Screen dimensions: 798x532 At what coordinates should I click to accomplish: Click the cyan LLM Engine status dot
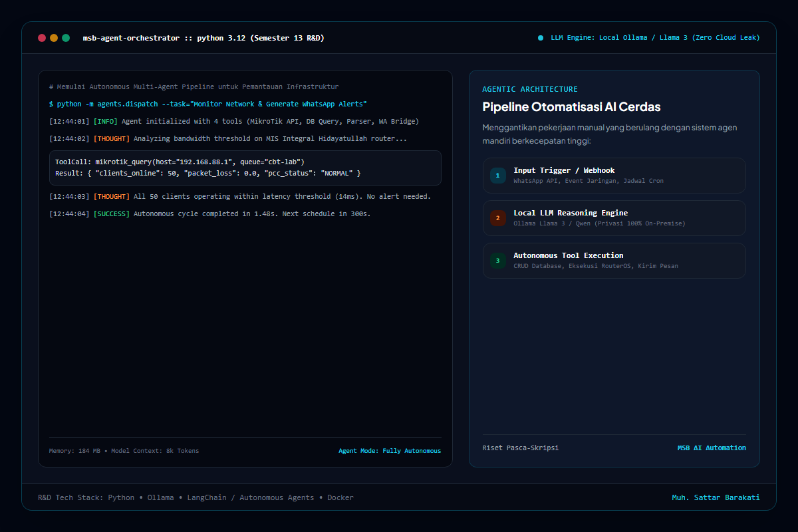(541, 38)
